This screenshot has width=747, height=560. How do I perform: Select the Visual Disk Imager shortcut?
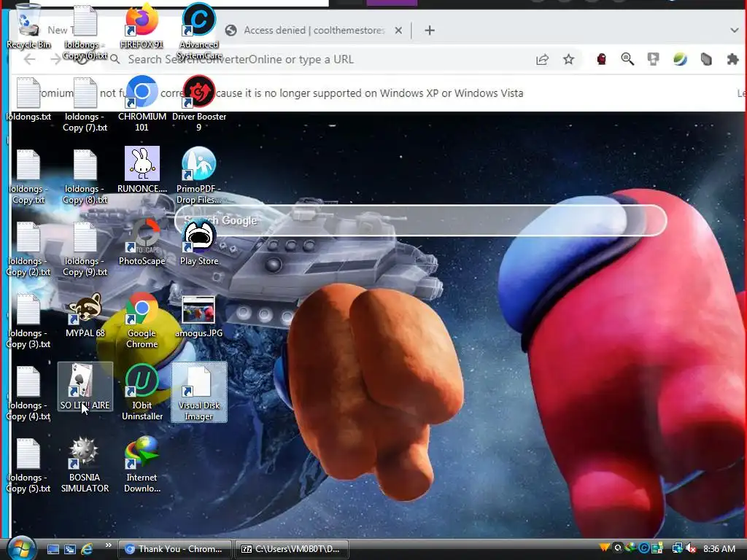[198, 392]
